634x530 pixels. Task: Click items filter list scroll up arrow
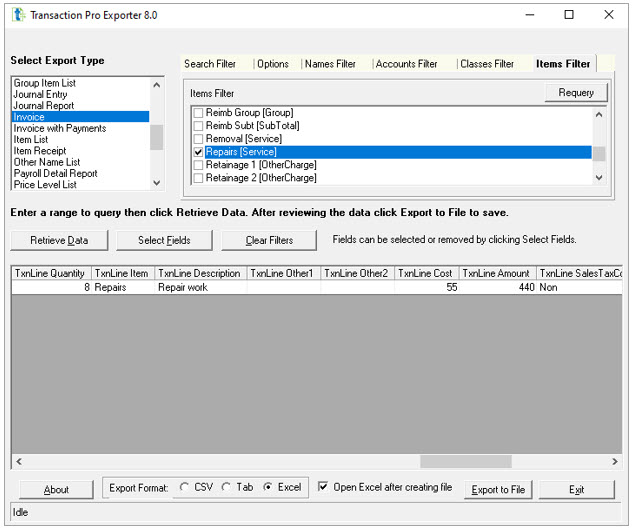[599, 114]
